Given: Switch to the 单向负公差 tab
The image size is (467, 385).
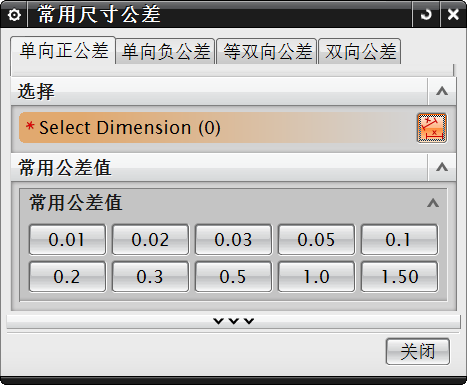Looking at the screenshot, I should 165,52.
